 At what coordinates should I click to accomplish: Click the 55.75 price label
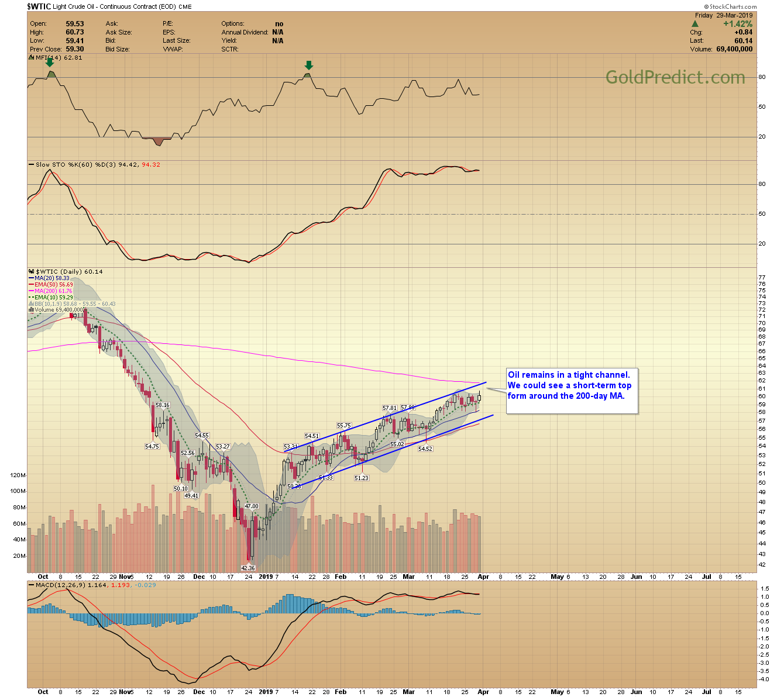(344, 426)
